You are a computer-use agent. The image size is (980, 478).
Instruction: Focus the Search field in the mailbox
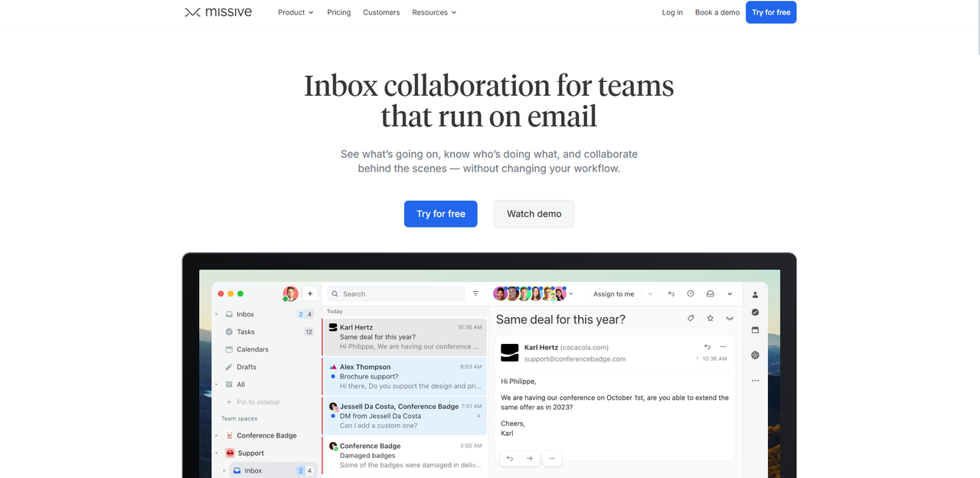click(x=396, y=293)
